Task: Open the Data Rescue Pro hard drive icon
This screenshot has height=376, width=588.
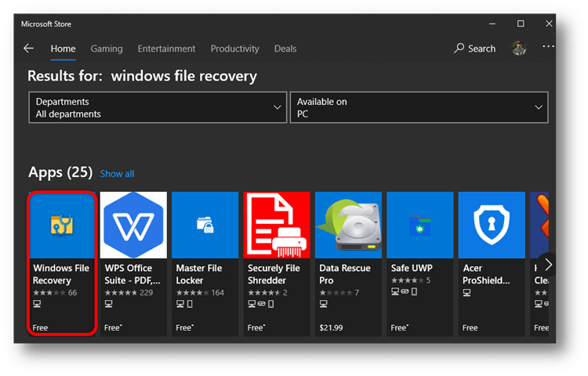Action: pos(348,225)
